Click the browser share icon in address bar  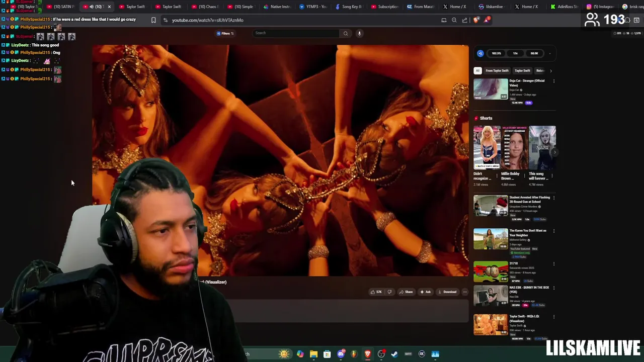click(x=465, y=20)
